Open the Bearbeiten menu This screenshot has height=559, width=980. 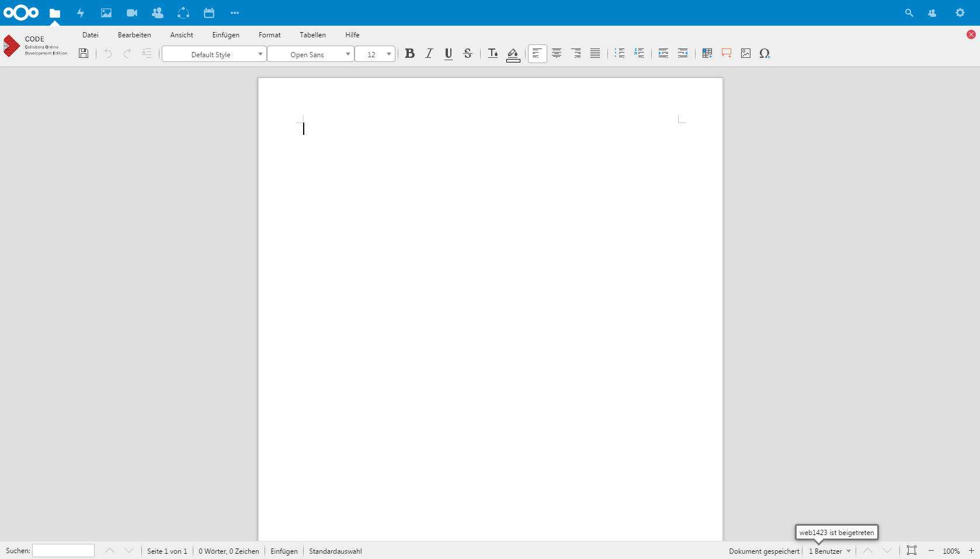coord(134,35)
